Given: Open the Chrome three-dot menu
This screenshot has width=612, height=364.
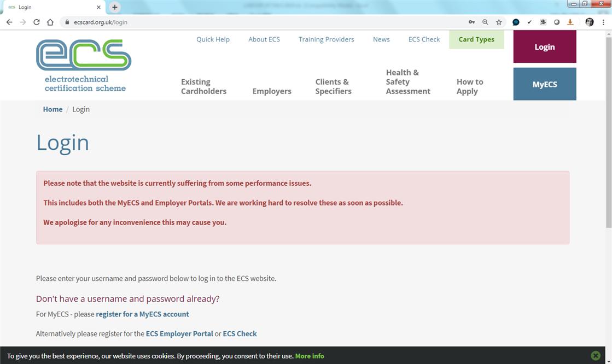Looking at the screenshot, I should [x=603, y=22].
